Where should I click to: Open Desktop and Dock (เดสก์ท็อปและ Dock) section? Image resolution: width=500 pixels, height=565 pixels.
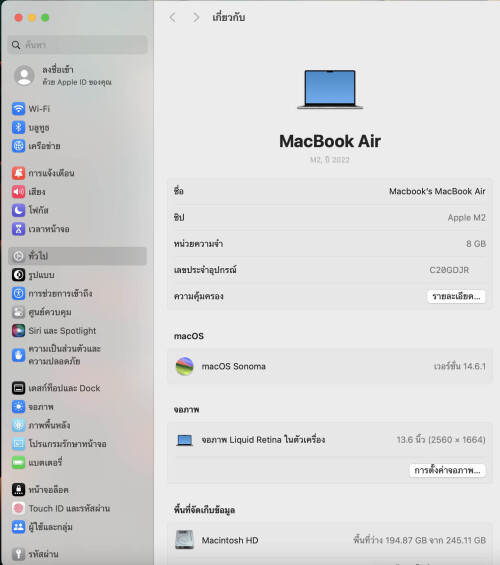click(77, 388)
